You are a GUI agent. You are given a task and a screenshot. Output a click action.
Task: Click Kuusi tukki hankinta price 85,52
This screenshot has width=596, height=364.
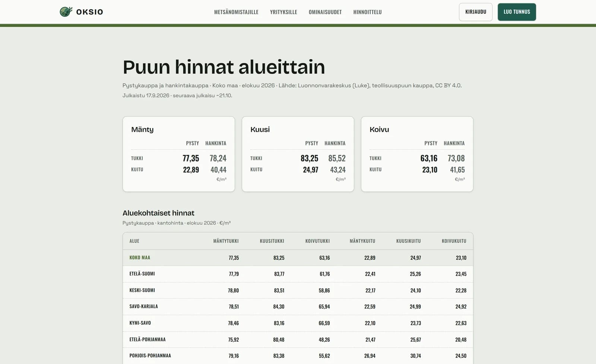click(337, 158)
